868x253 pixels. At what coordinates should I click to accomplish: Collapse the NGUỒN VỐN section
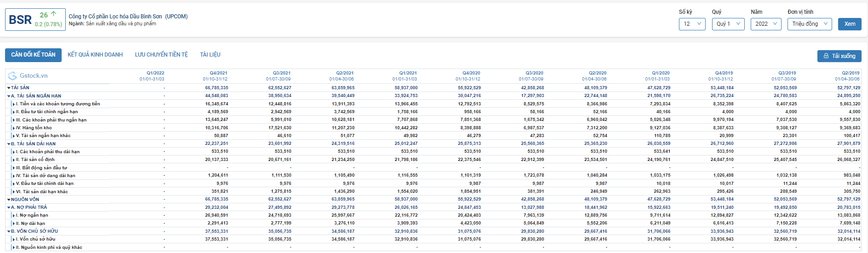point(9,200)
